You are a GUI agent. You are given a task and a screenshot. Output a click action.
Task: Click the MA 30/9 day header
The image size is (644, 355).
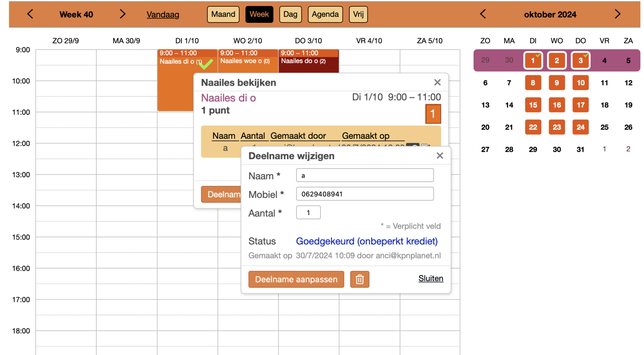[x=127, y=41]
